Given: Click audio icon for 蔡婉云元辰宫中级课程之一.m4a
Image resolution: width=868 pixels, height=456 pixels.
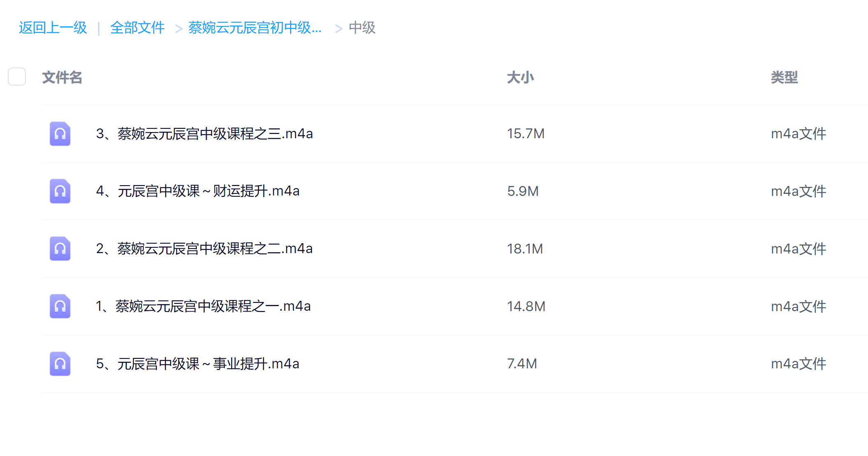Looking at the screenshot, I should 60,306.
